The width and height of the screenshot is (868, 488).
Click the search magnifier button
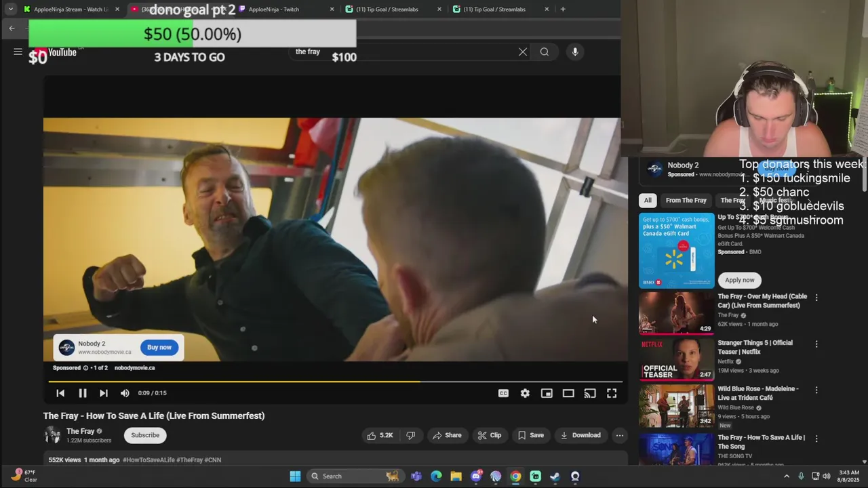[x=545, y=52]
